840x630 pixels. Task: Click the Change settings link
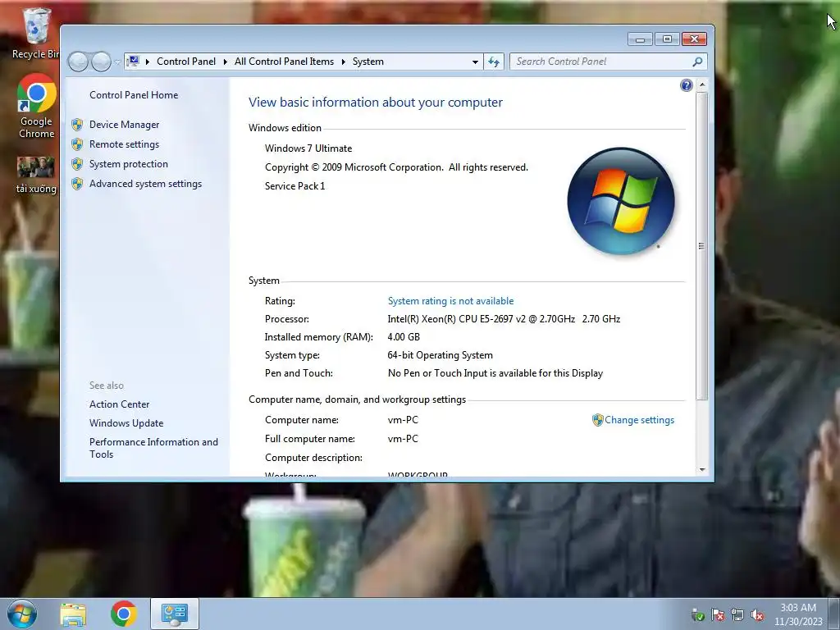coord(639,420)
